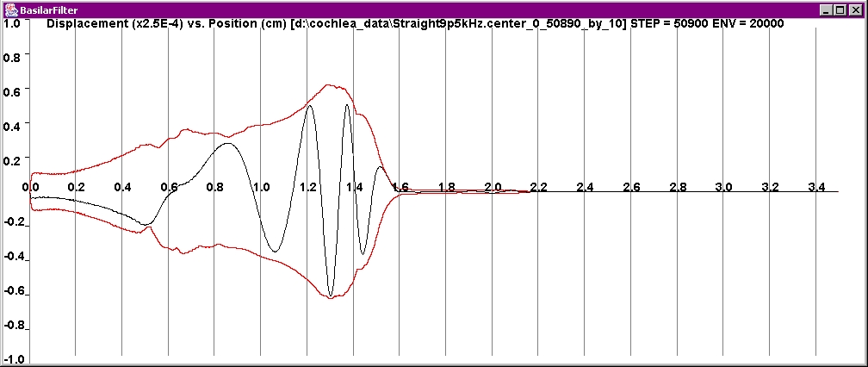This screenshot has width=868, height=367.
Task: Click the broad black waveform crest near 0.85
Action: click(226, 144)
